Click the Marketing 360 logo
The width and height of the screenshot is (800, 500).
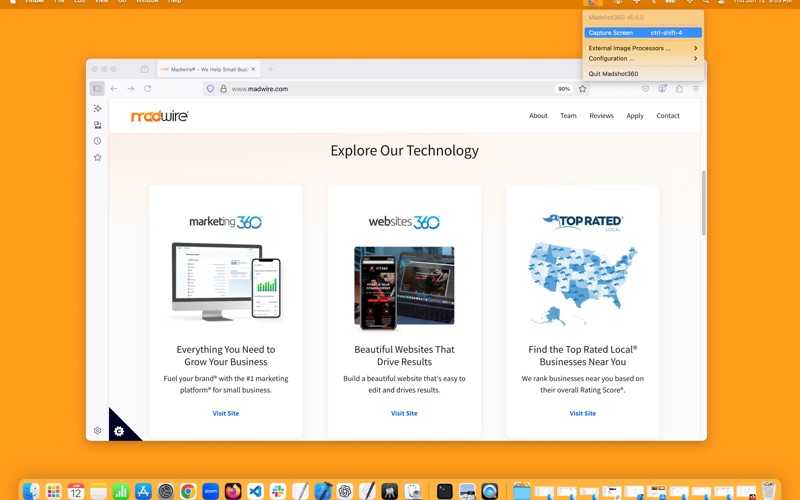pyautogui.click(x=226, y=222)
